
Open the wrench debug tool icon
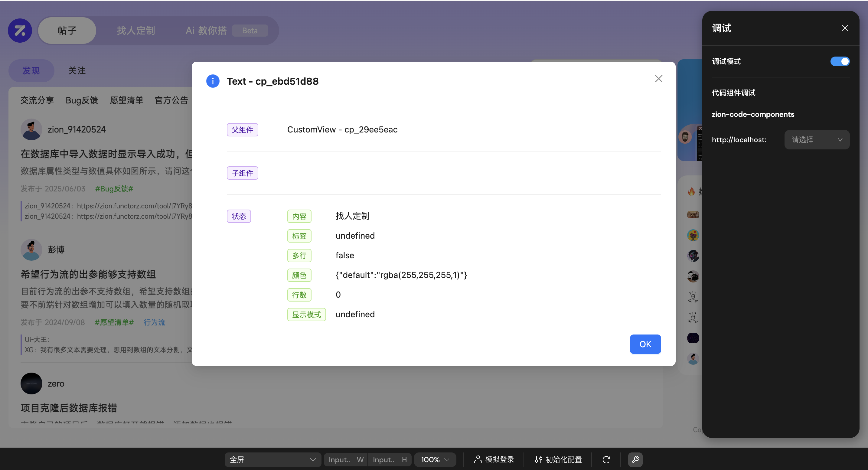point(635,459)
